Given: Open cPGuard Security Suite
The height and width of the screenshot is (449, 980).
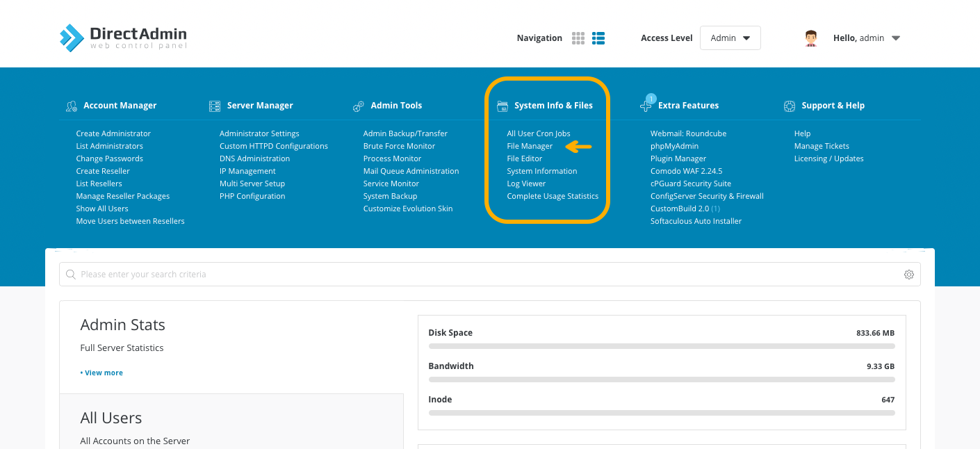Looking at the screenshot, I should pos(691,183).
